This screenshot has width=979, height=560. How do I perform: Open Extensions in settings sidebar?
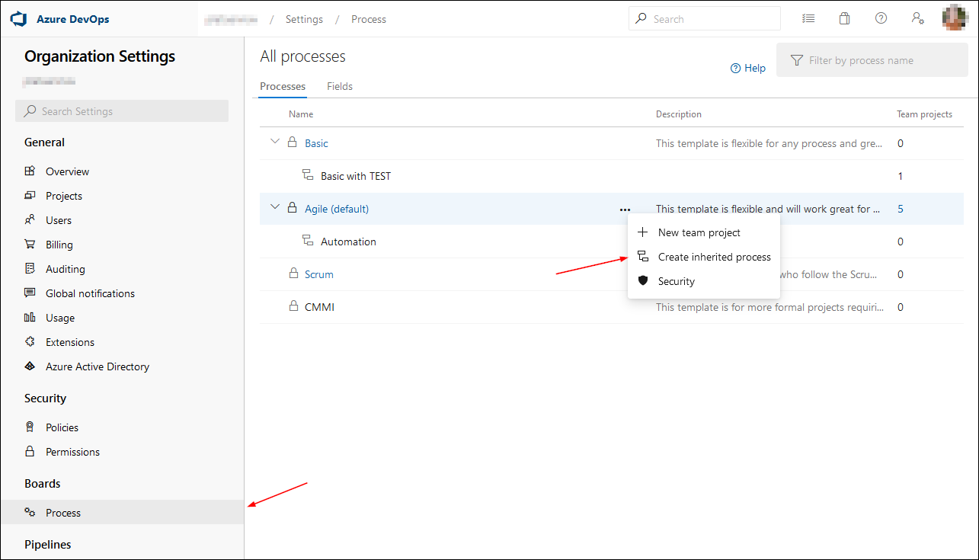[x=70, y=342]
